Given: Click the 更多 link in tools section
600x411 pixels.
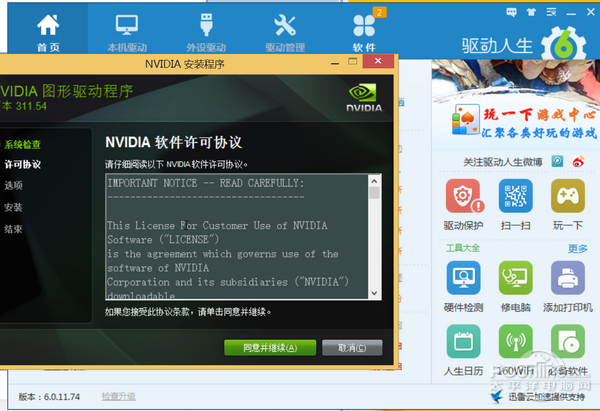Looking at the screenshot, I should 577,249.
